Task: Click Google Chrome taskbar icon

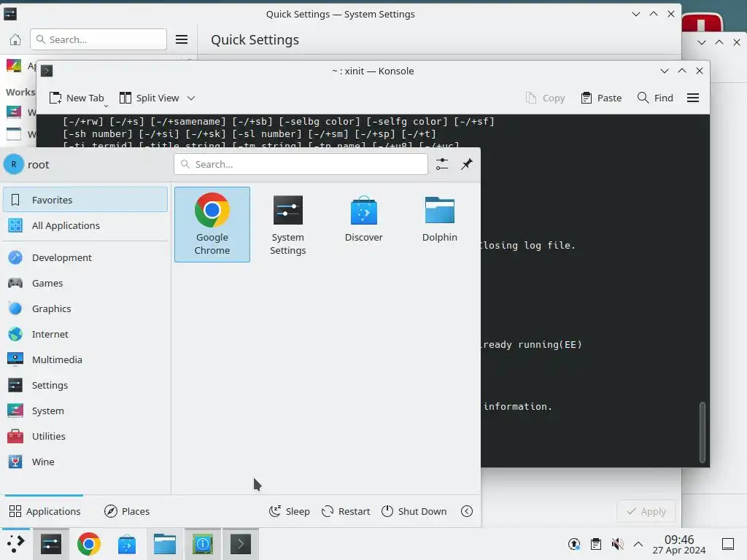Action: pos(89,544)
